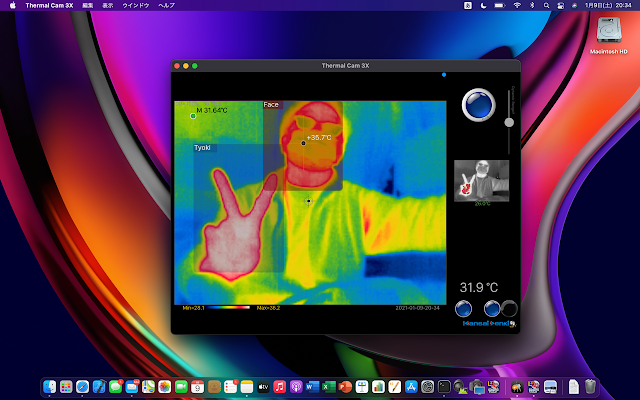This screenshot has height=400, width=640.
Task: Open the 編集 menu
Action: (x=88, y=5)
